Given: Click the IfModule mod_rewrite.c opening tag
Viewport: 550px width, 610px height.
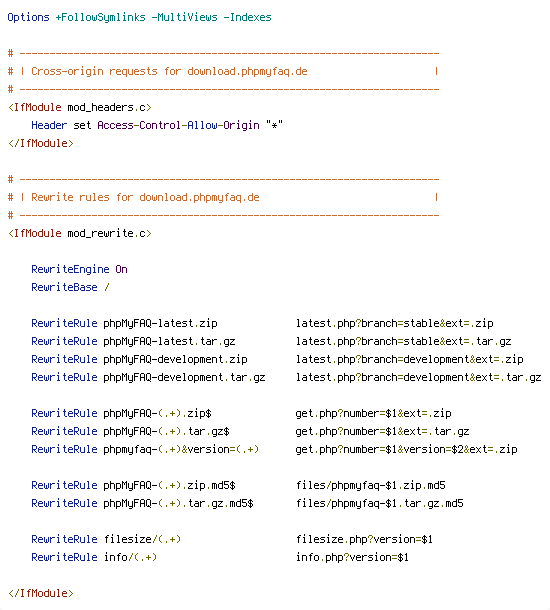Looking at the screenshot, I should click(x=80, y=233).
